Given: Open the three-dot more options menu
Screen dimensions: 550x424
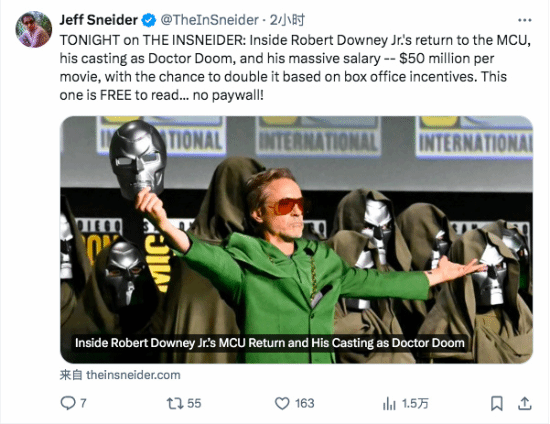Looking at the screenshot, I should click(x=525, y=20).
